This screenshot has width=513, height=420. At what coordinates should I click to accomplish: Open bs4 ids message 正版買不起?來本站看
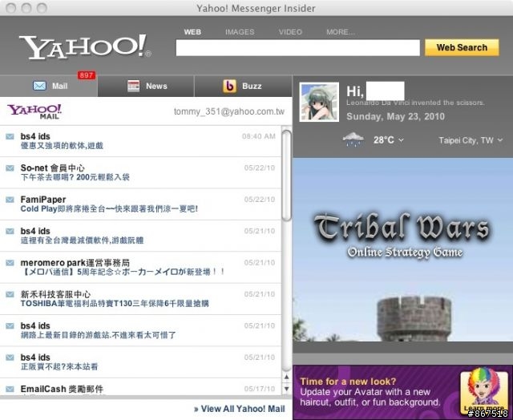[141, 362]
